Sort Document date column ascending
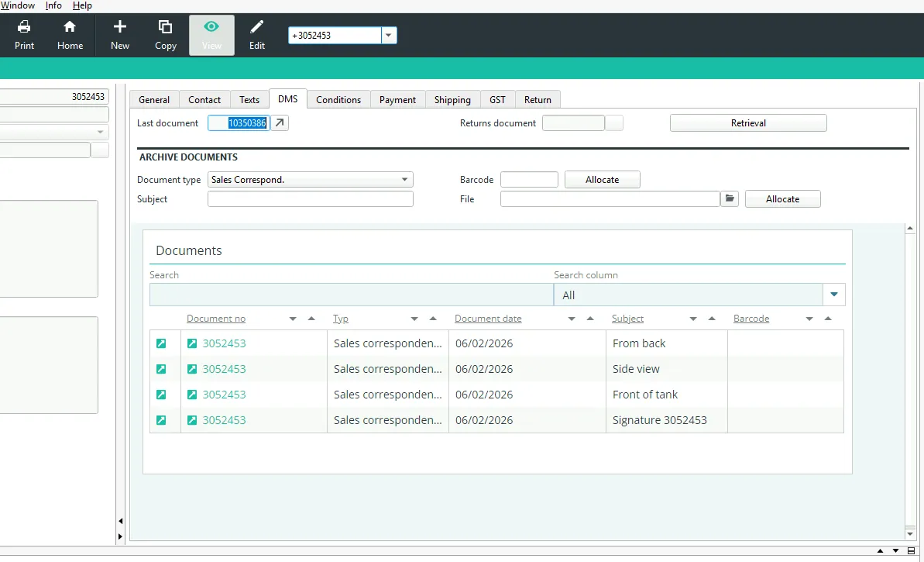This screenshot has height=562, width=924. (x=590, y=319)
